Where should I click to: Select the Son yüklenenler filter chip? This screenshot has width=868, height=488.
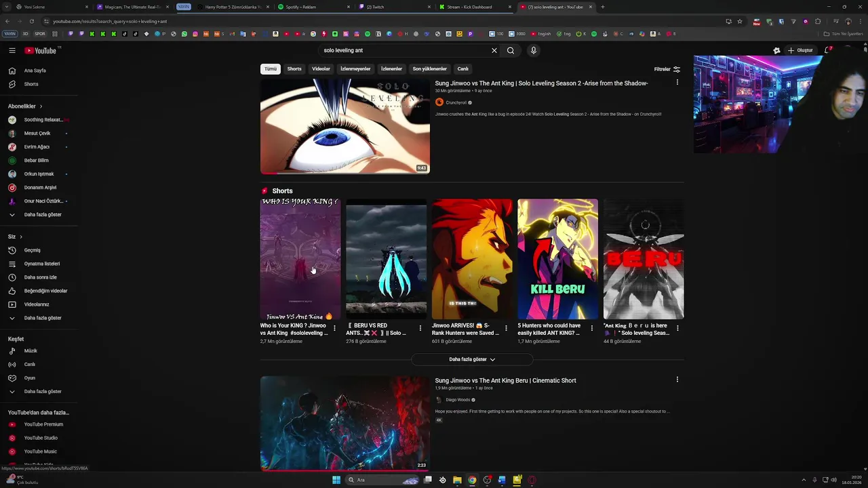tap(430, 69)
